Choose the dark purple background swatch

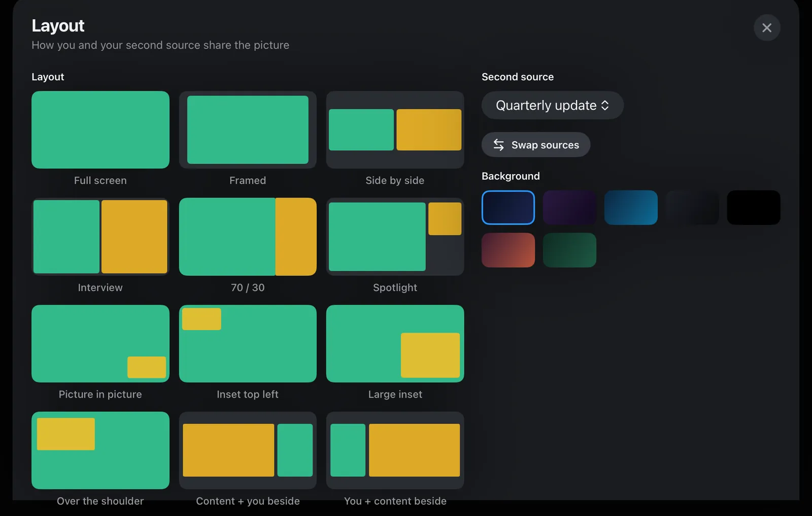pos(569,207)
